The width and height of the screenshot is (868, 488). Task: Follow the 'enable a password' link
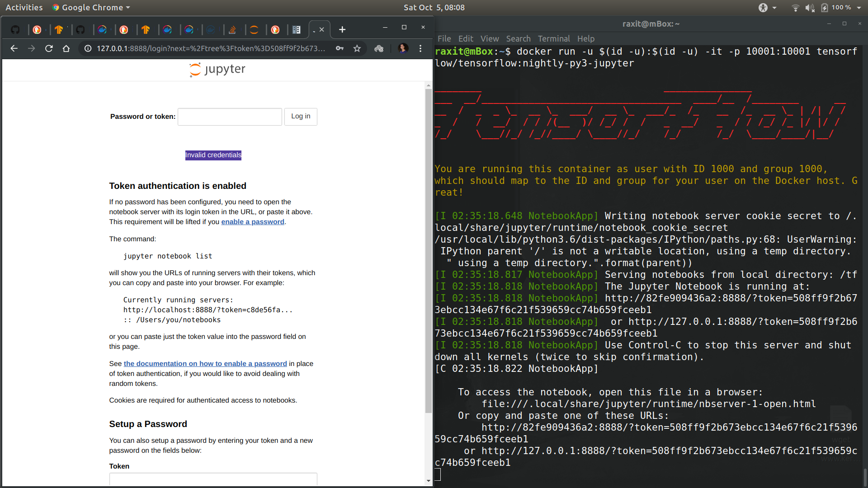coord(253,222)
